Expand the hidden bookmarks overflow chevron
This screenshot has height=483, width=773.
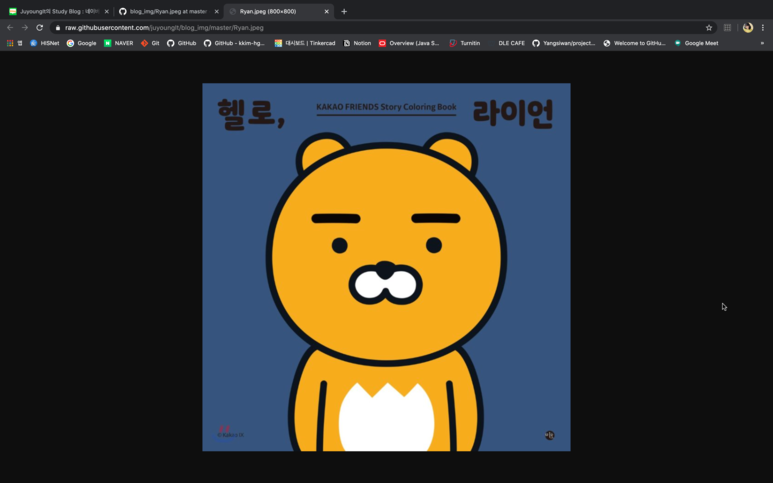click(x=762, y=43)
